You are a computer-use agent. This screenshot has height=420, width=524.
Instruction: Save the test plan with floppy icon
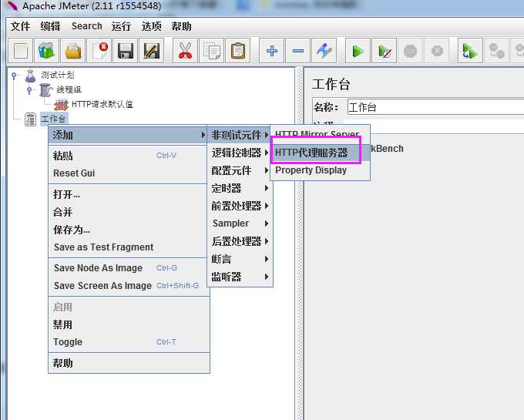(x=126, y=51)
